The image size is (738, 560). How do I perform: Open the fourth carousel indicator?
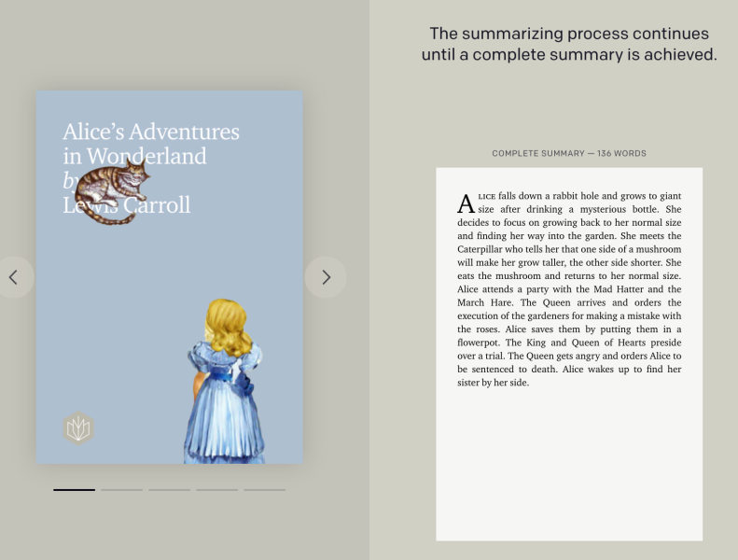click(216, 489)
